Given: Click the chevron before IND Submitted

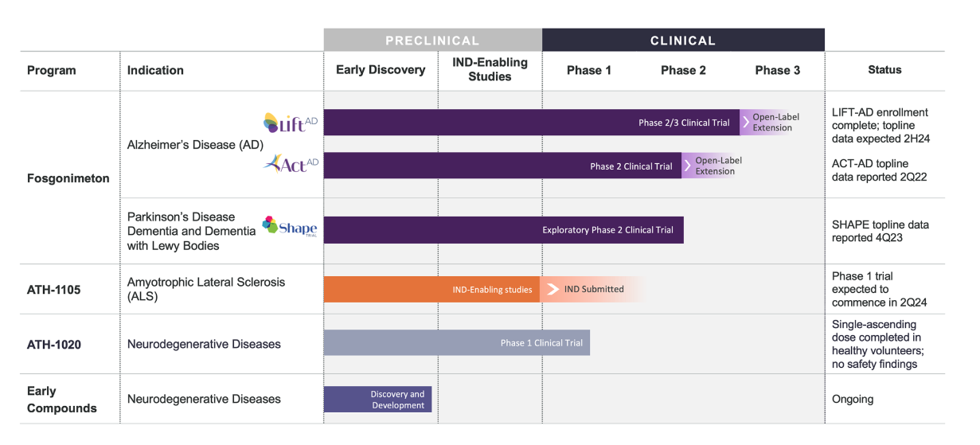Looking at the screenshot, I should (550, 289).
